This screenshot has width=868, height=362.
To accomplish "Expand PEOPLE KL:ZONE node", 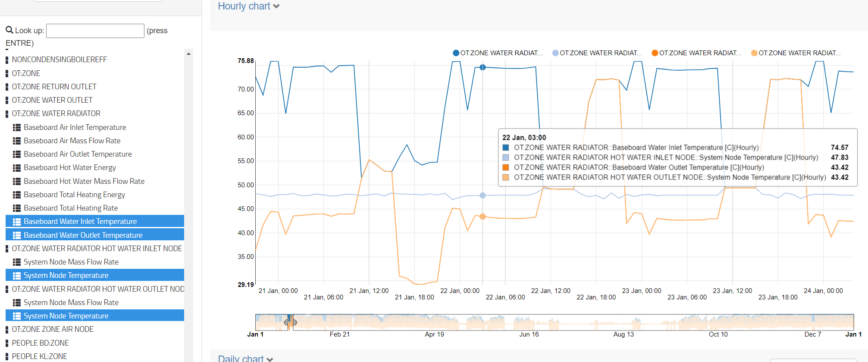I will pyautogui.click(x=7, y=356).
